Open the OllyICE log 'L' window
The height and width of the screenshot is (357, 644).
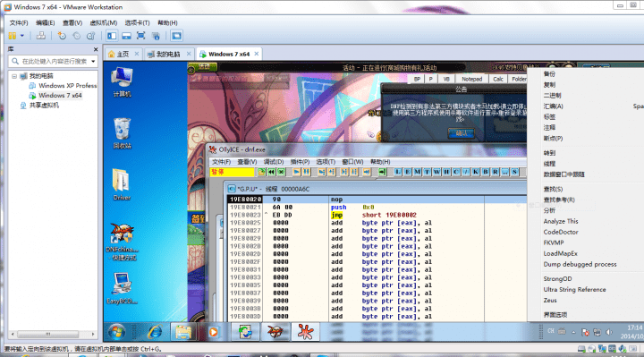398,172
